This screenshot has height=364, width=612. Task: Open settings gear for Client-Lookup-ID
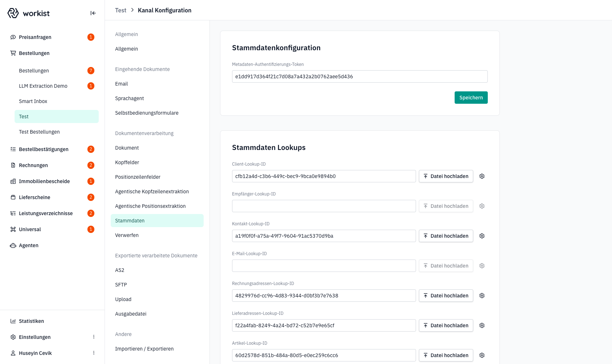tap(482, 176)
